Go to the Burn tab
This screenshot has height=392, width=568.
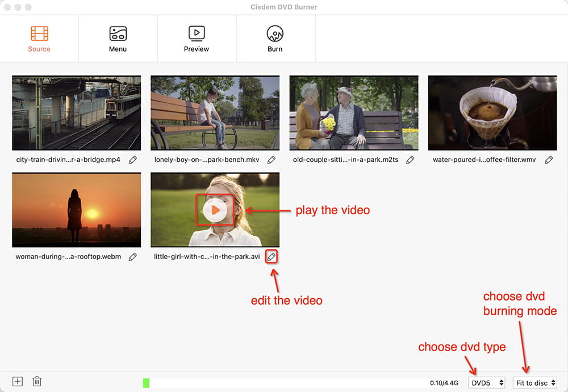pos(275,39)
